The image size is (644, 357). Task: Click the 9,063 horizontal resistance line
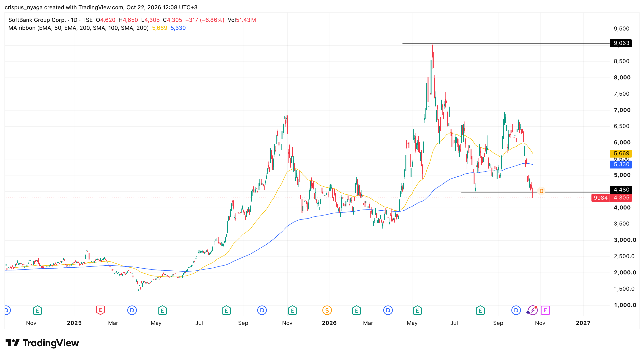(x=506, y=43)
